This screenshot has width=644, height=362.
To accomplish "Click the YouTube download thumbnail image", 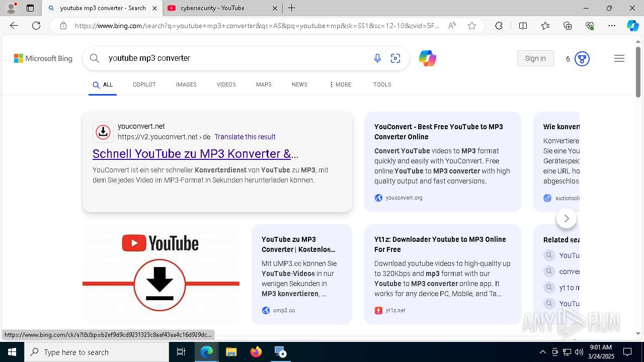I will coord(161,274).
